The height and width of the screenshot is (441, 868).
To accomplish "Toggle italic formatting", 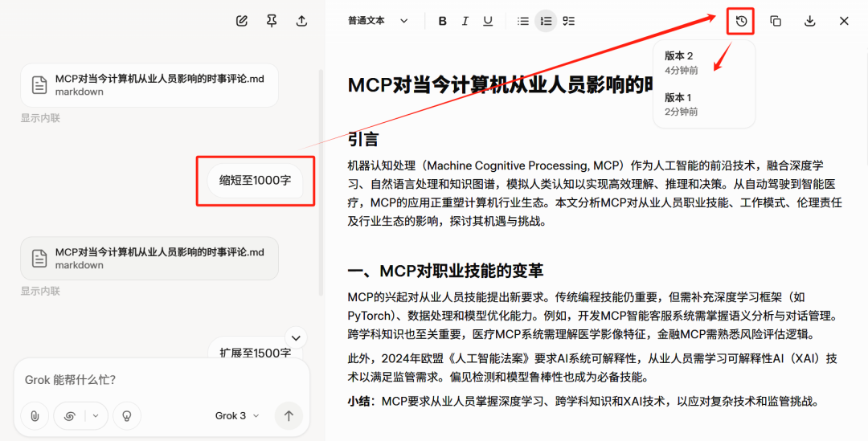I will coord(465,22).
